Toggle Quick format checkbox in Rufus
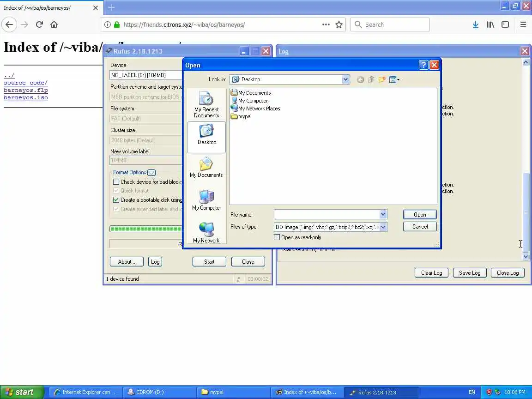Viewport: 532px width, 399px height. tap(116, 191)
